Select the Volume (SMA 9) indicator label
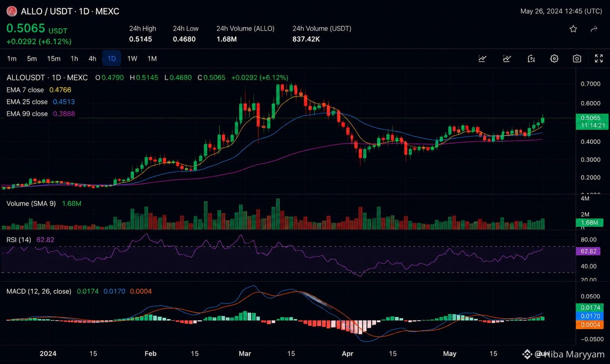This screenshot has width=610, height=364. 31,204
